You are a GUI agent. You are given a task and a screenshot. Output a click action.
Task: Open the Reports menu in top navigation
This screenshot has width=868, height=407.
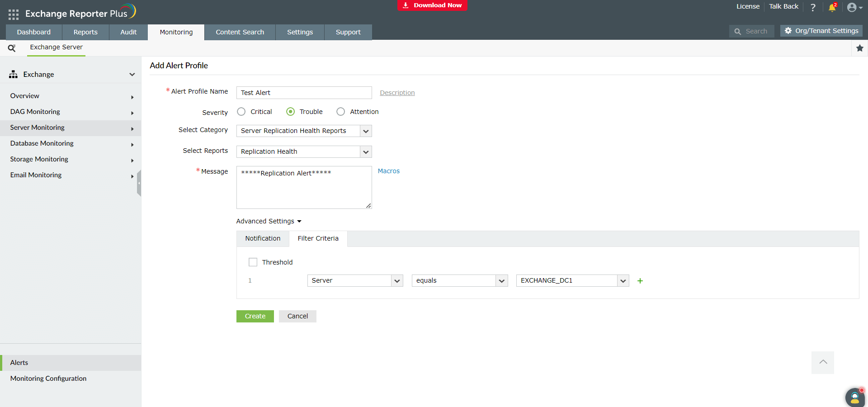[85, 32]
